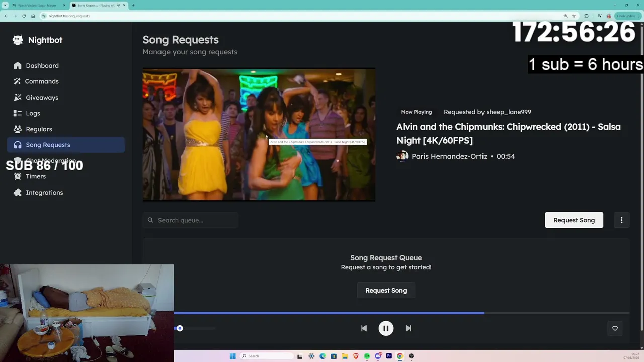Bookmark this page with the star icon

pyautogui.click(x=574, y=16)
